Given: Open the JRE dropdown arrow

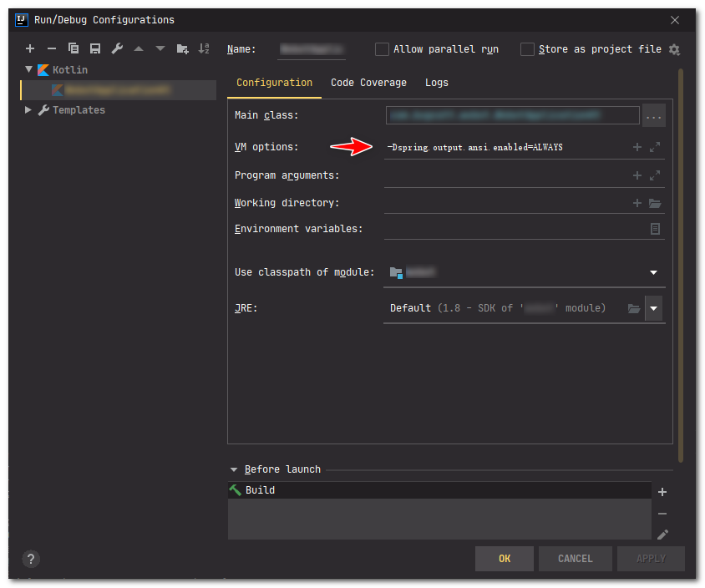Looking at the screenshot, I should click(654, 308).
